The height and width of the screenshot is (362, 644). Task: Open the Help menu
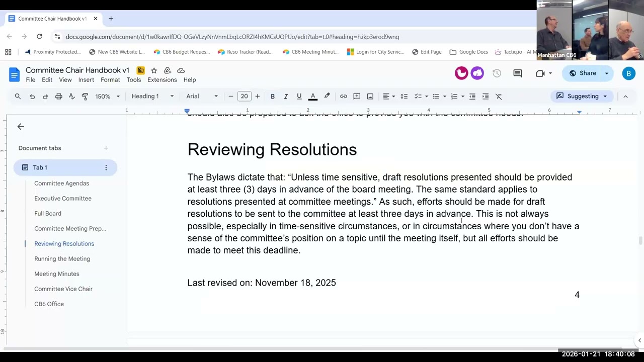[190, 80]
